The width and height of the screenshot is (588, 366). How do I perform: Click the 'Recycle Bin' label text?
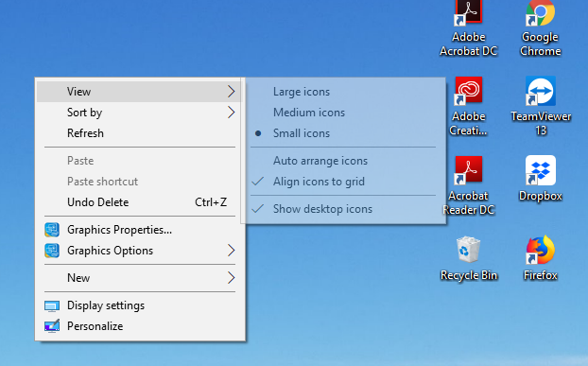click(x=469, y=275)
